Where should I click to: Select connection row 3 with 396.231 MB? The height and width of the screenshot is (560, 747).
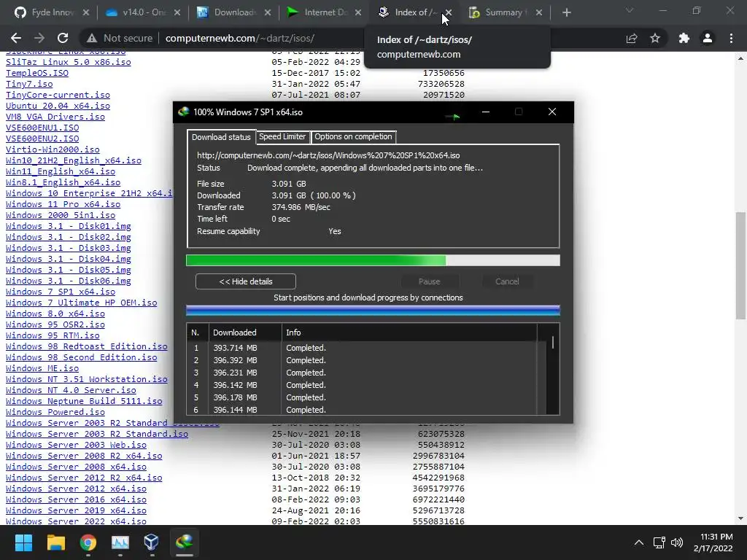(x=362, y=373)
